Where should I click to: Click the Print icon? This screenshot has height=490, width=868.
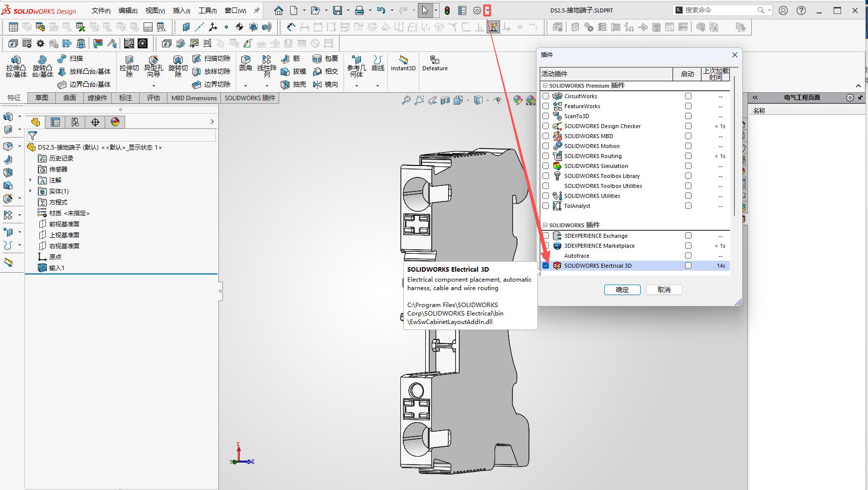359,10
